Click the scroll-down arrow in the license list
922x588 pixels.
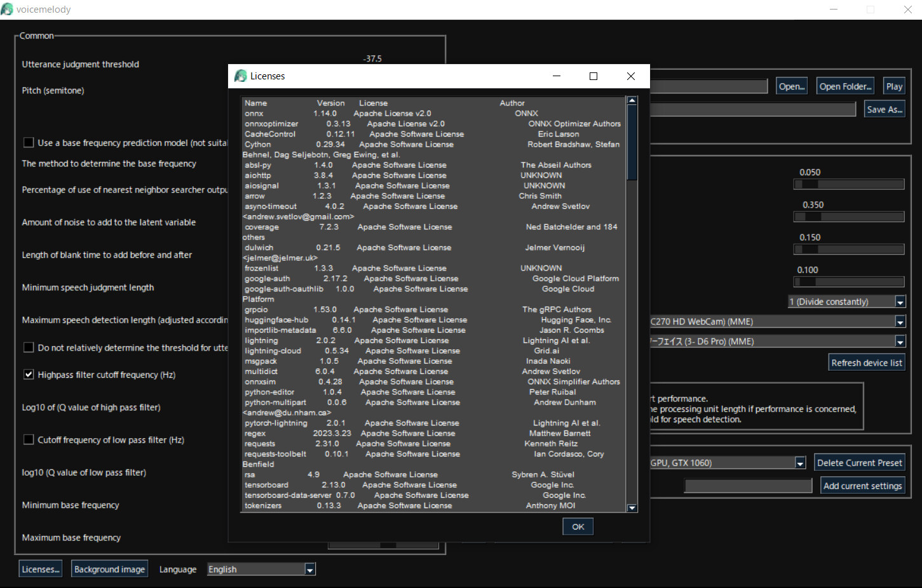632,508
